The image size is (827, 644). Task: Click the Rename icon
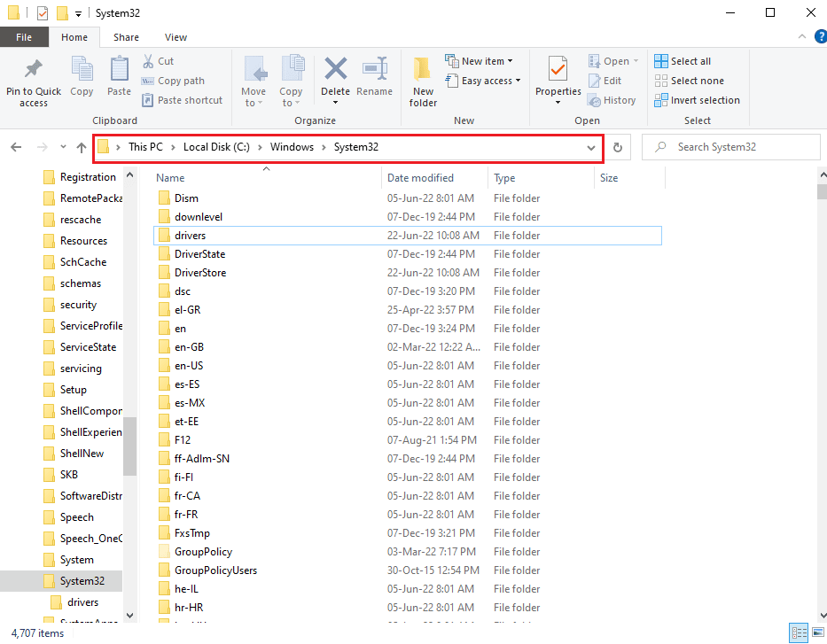(374, 68)
